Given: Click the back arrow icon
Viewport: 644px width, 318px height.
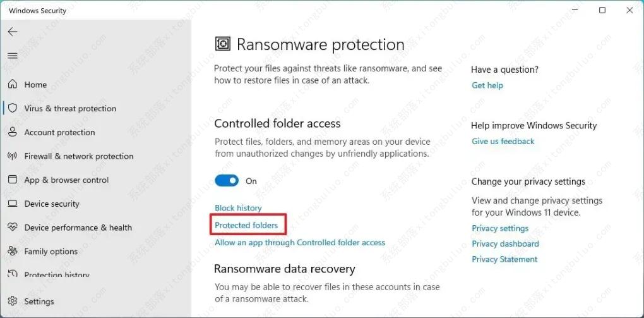Looking at the screenshot, I should point(13,32).
